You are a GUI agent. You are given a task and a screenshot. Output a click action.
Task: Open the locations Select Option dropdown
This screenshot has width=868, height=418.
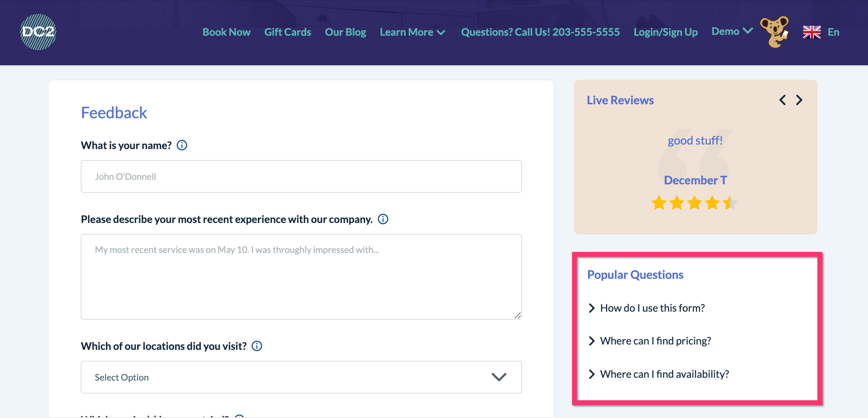pos(301,377)
